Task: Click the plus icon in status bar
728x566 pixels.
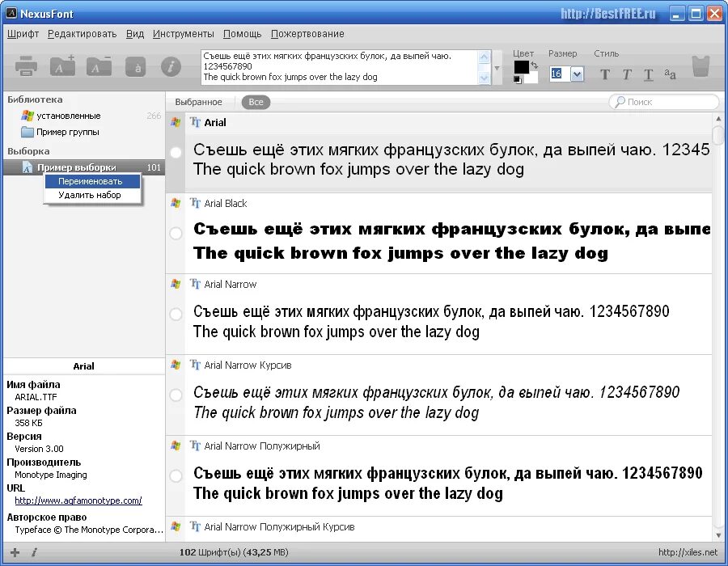Action: [x=15, y=552]
